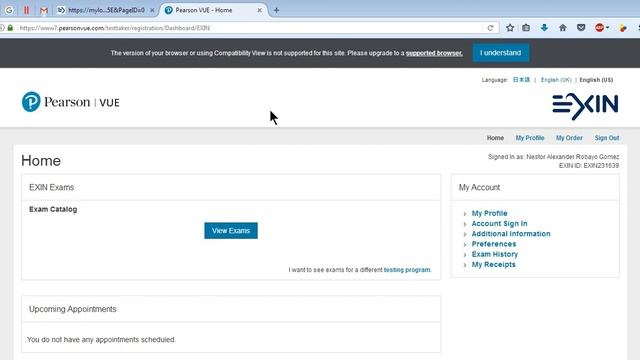This screenshot has width=640, height=360.
Task: Click the Pocket icon in toolbar
Action: pos(581,28)
